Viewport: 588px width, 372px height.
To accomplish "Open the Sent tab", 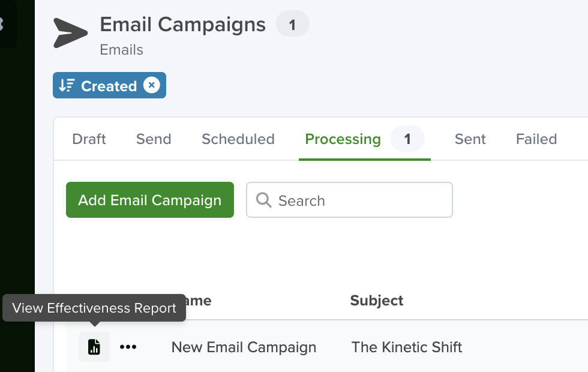I will pyautogui.click(x=470, y=139).
